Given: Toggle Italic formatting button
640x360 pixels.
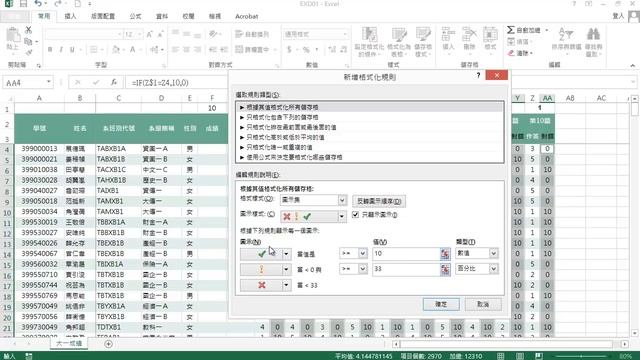Looking at the screenshot, I should [x=61, y=50].
